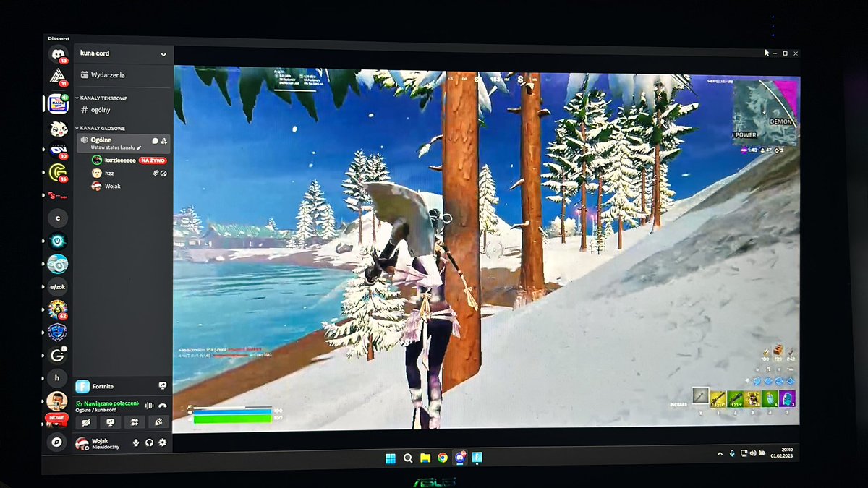The image size is (868, 488).
Task: Toggle deafen headphones in user panel
Action: 149,442
